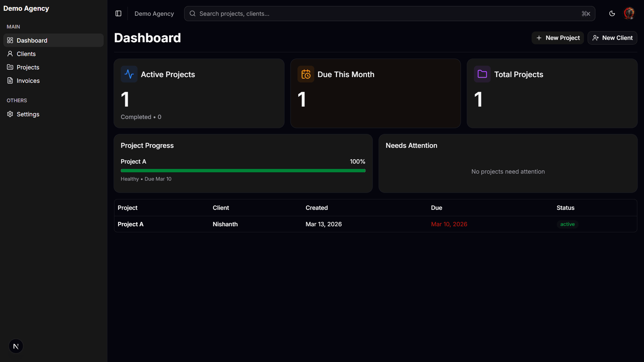The width and height of the screenshot is (644, 362).
Task: Open Project A from the table
Action: point(130,224)
